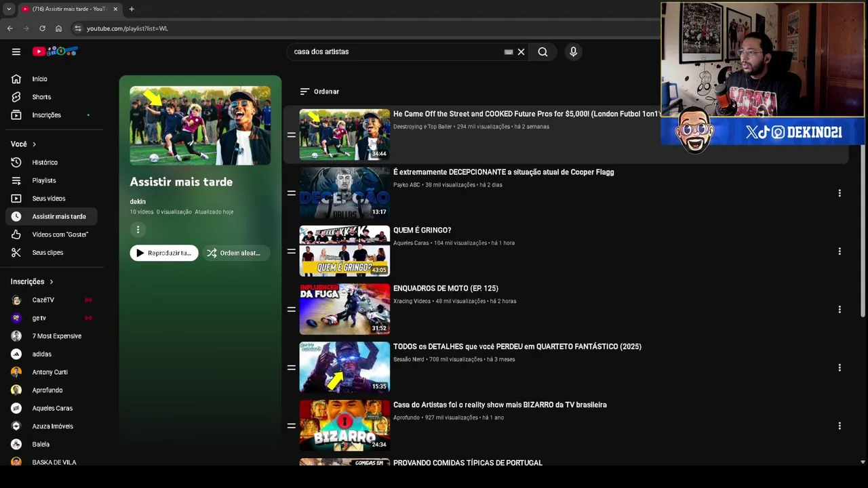Expand the Inscrições subscriptions header
Screen dimensions: 868x488
(32, 281)
